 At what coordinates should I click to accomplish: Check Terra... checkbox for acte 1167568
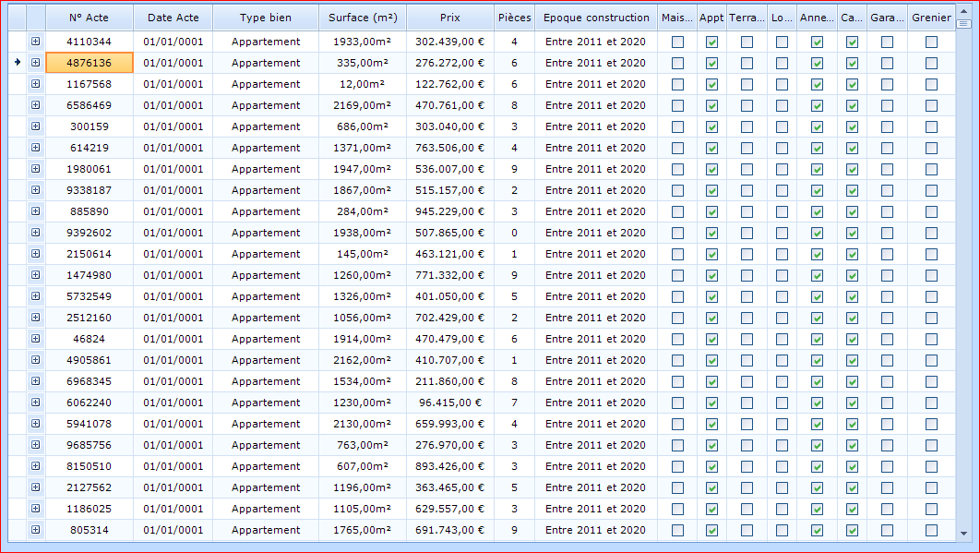click(x=747, y=84)
